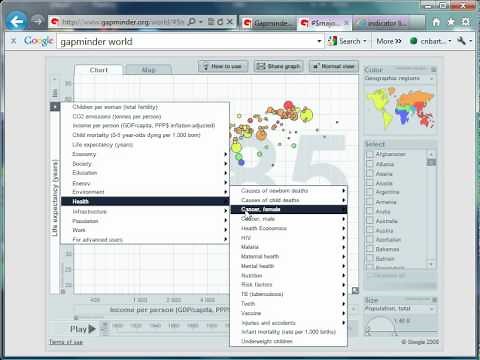Viewport: 480px width, 360px height.
Task: Click the Google logo in the toolbar
Action: pos(38,41)
